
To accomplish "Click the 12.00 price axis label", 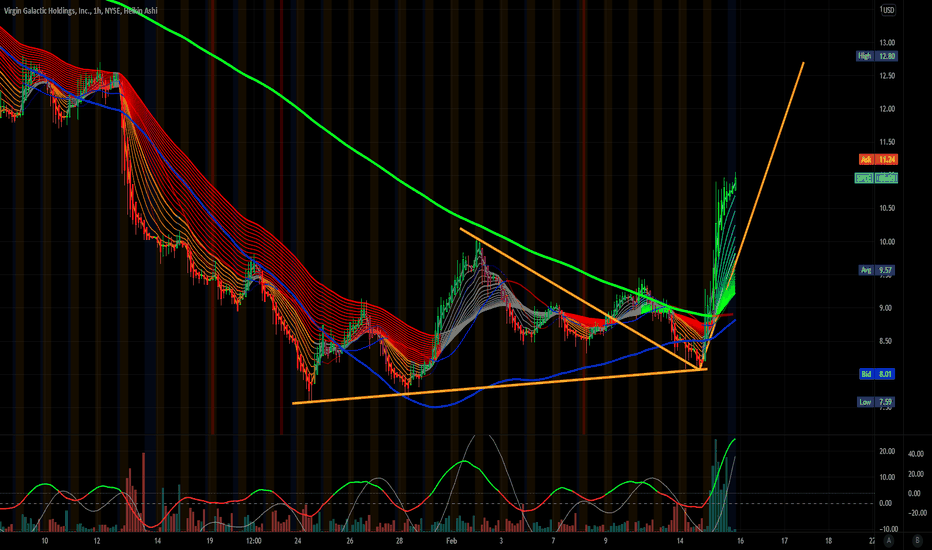I will [887, 109].
